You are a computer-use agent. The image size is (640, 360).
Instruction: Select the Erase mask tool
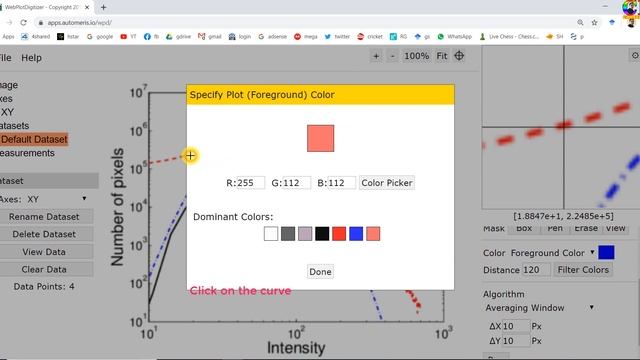[586, 229]
